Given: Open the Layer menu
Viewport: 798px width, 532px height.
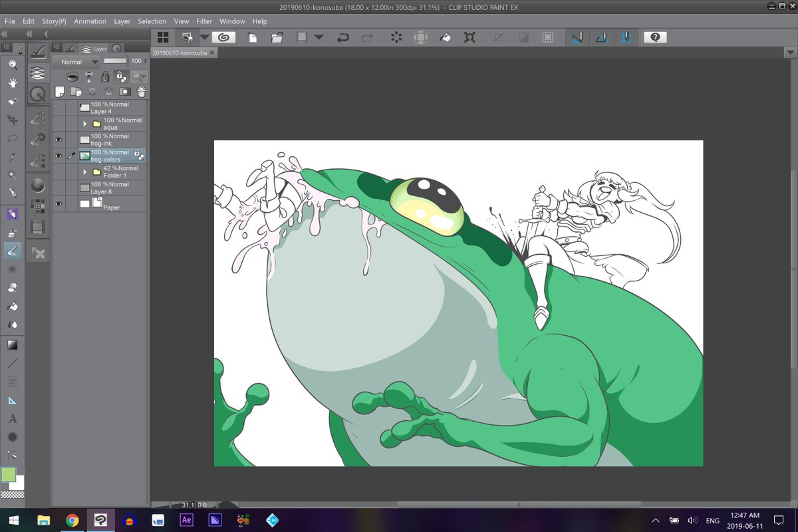Looking at the screenshot, I should click(x=122, y=21).
